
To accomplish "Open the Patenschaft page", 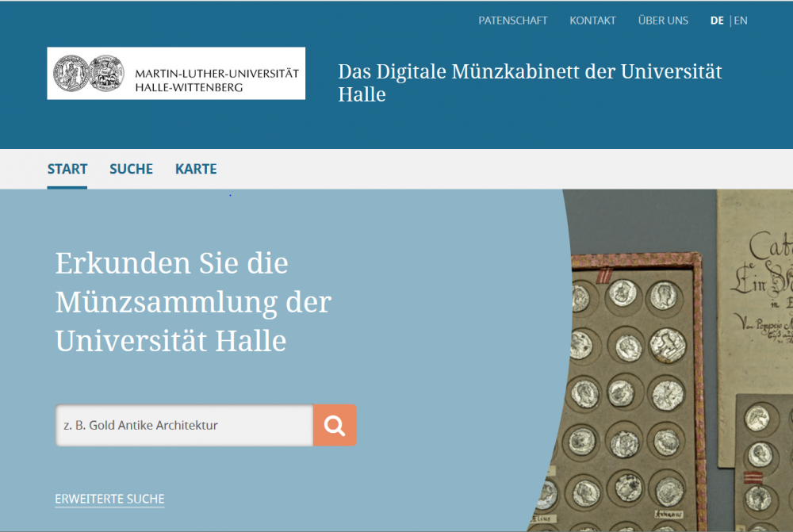I will click(x=513, y=21).
